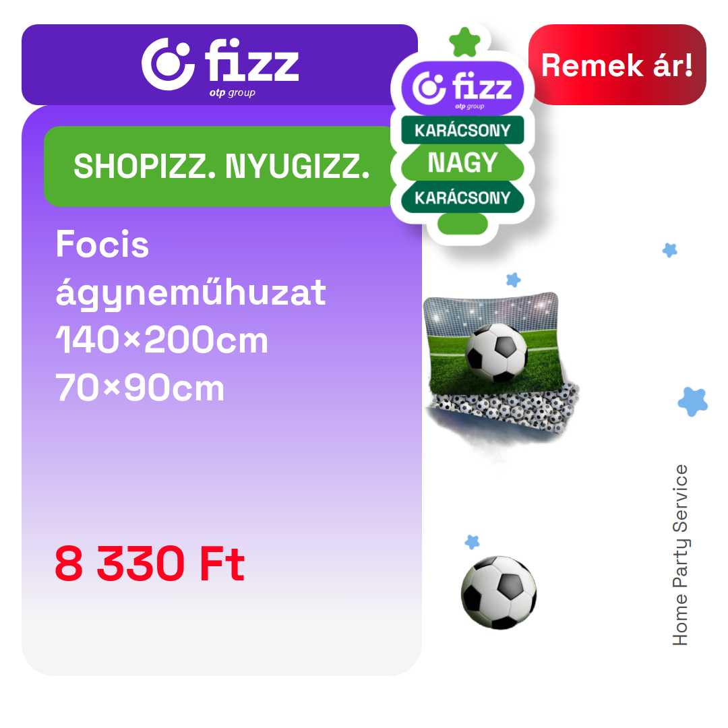
Task: Click the football pillow product image
Action: click(x=494, y=342)
